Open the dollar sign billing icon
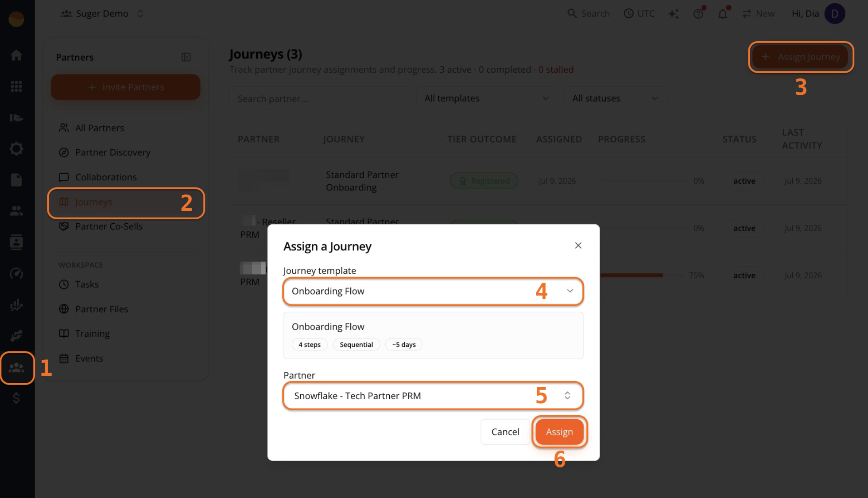 click(16, 398)
